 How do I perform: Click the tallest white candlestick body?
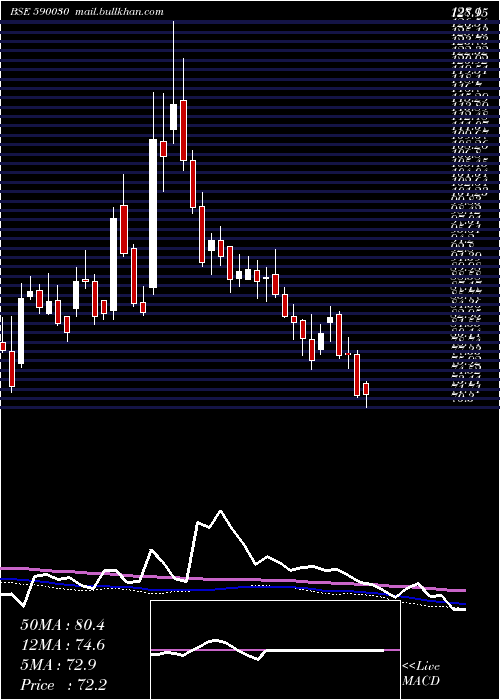(x=153, y=213)
